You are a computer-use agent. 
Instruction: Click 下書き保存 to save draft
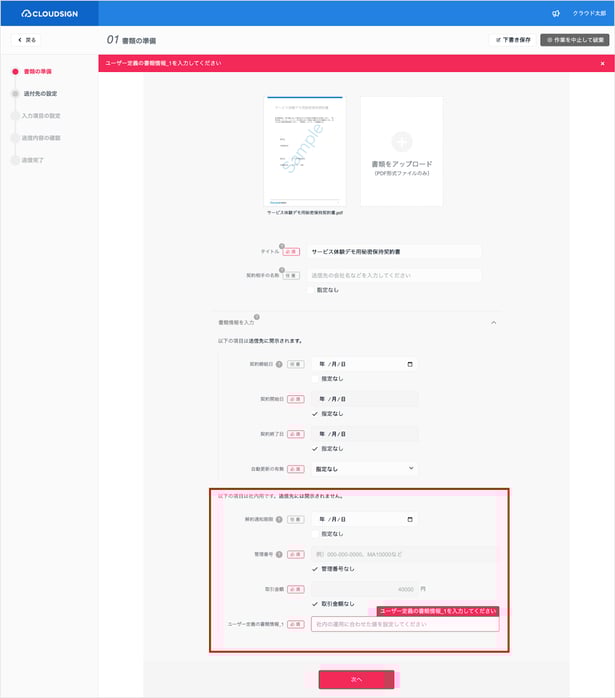pyautogui.click(x=512, y=40)
